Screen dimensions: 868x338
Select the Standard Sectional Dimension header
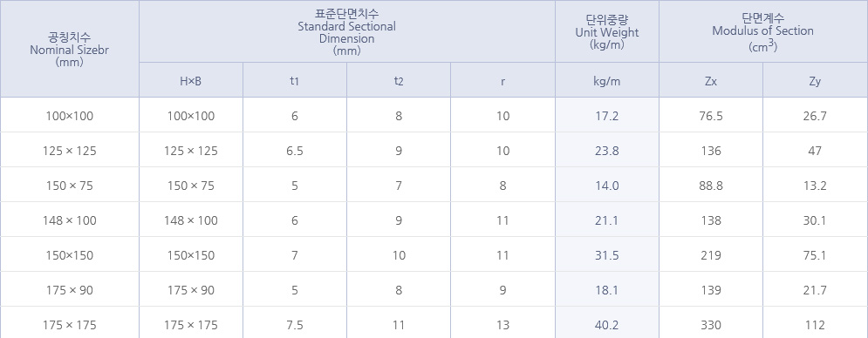click(346, 31)
